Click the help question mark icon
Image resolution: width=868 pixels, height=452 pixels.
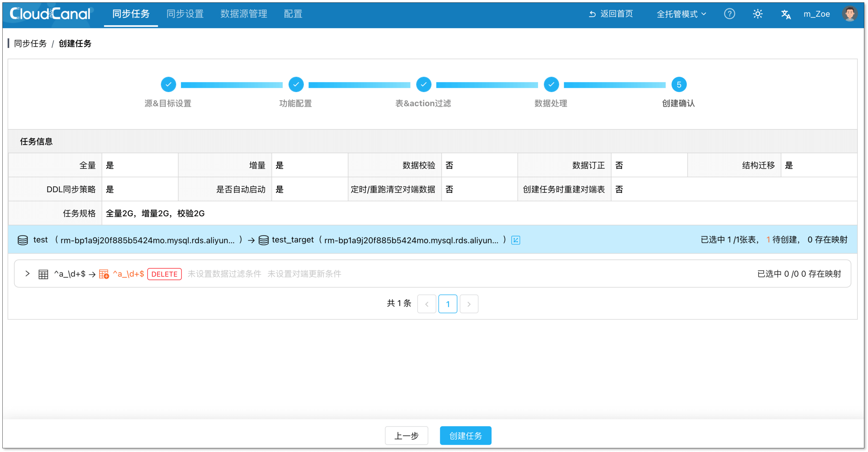pos(729,14)
